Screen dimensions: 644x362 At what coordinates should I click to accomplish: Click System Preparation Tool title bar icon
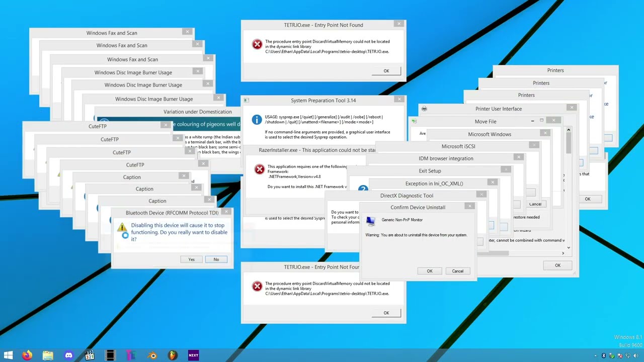click(x=247, y=101)
